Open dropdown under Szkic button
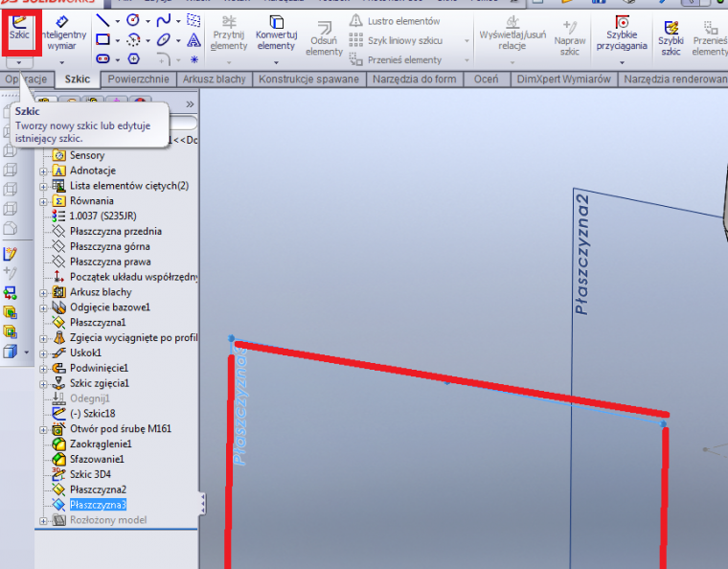The height and width of the screenshot is (569, 728). pos(19,62)
